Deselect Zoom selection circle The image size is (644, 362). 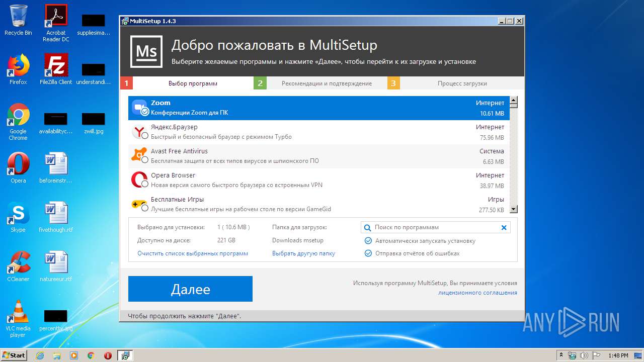point(145,112)
